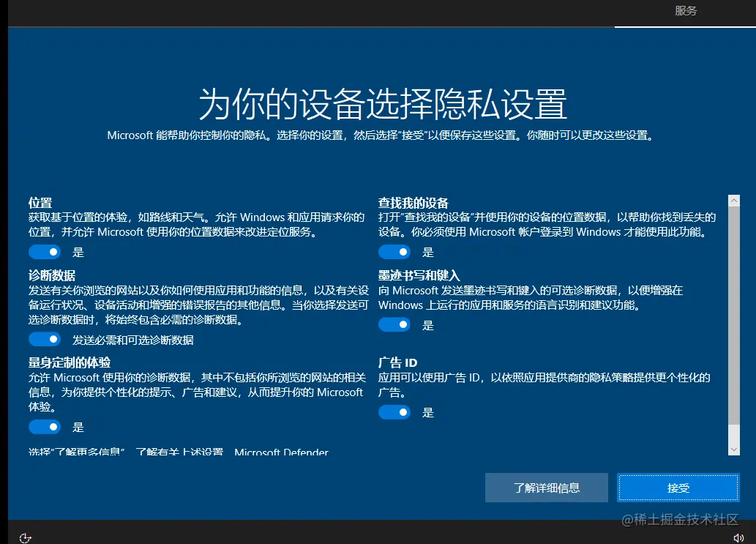Disable the 墨迹书写和键入 toggle
The height and width of the screenshot is (544, 756).
click(394, 324)
